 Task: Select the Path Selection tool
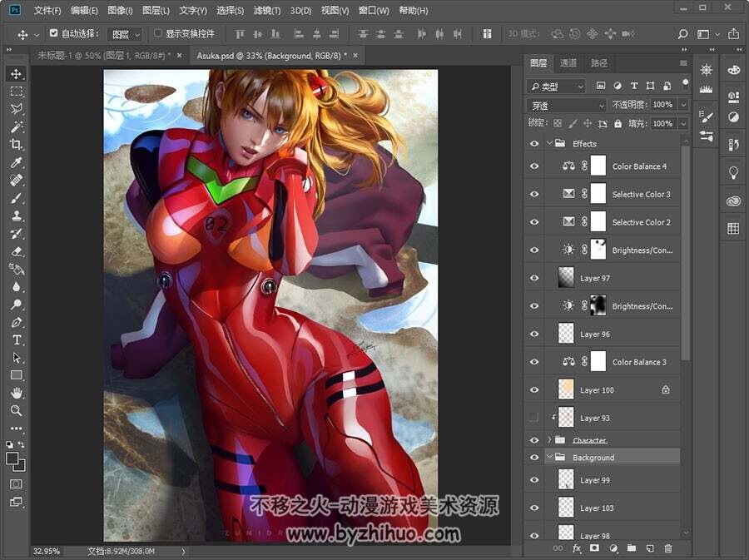pos(17,358)
